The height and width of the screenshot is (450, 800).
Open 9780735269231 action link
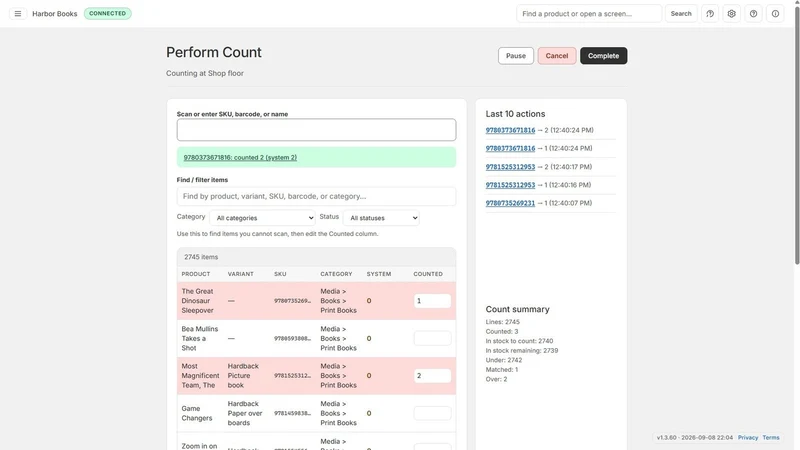tap(510, 203)
